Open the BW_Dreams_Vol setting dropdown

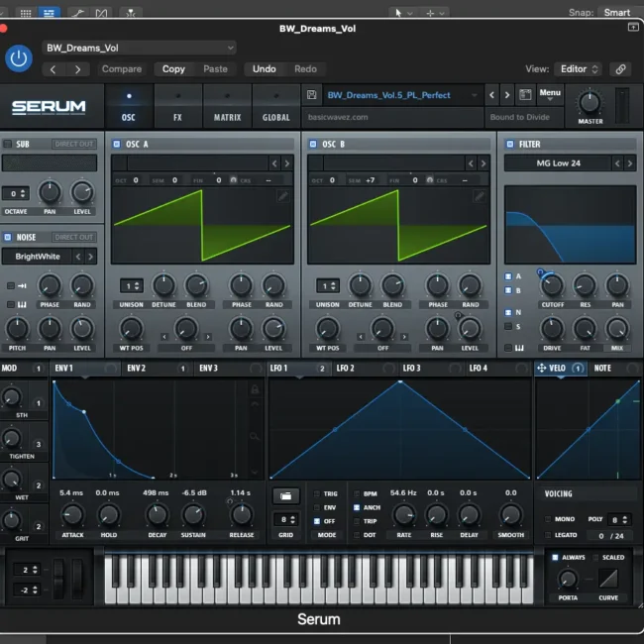(139, 48)
